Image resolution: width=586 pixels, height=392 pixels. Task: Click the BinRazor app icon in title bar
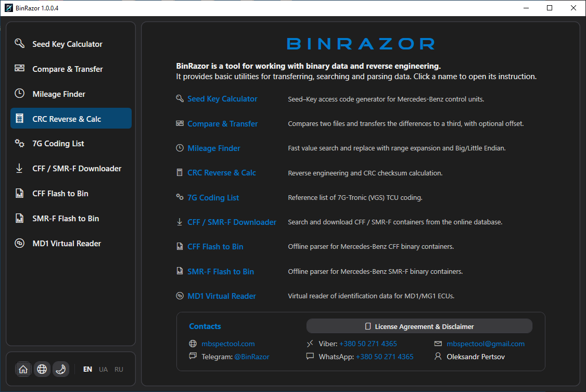(8, 8)
